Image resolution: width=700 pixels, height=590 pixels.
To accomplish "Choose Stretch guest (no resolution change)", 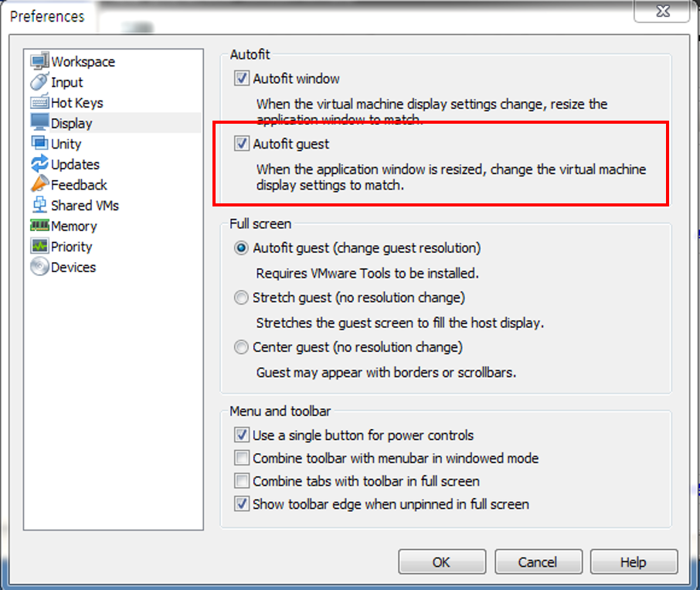I will (241, 297).
